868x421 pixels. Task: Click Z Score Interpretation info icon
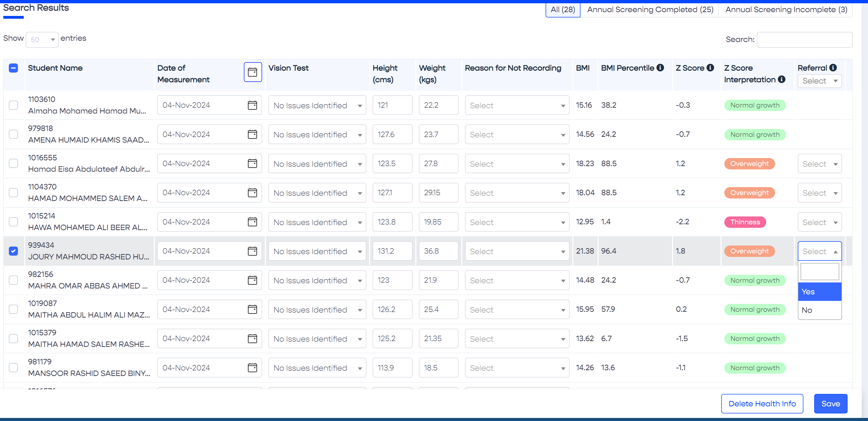(781, 79)
